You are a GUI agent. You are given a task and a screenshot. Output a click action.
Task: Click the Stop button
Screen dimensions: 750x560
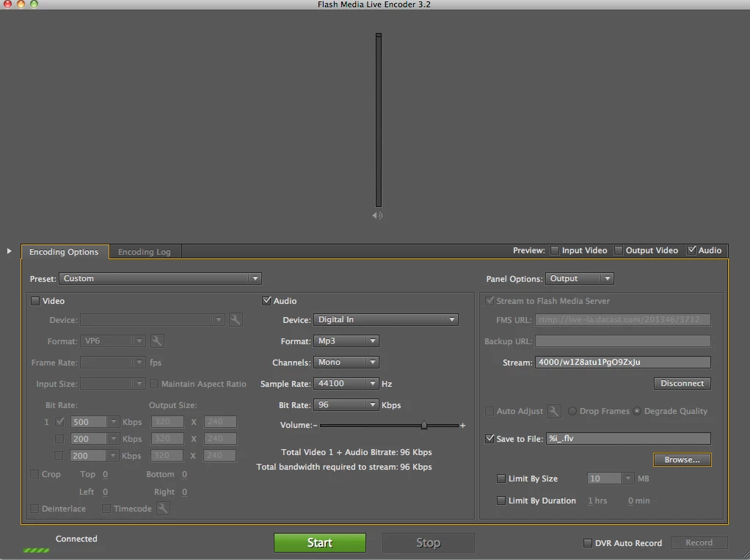click(428, 543)
